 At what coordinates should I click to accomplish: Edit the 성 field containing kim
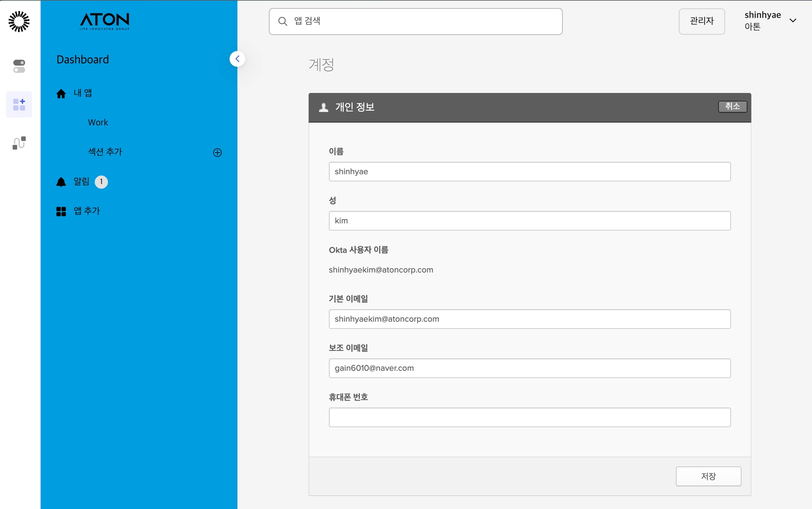pyautogui.click(x=530, y=221)
